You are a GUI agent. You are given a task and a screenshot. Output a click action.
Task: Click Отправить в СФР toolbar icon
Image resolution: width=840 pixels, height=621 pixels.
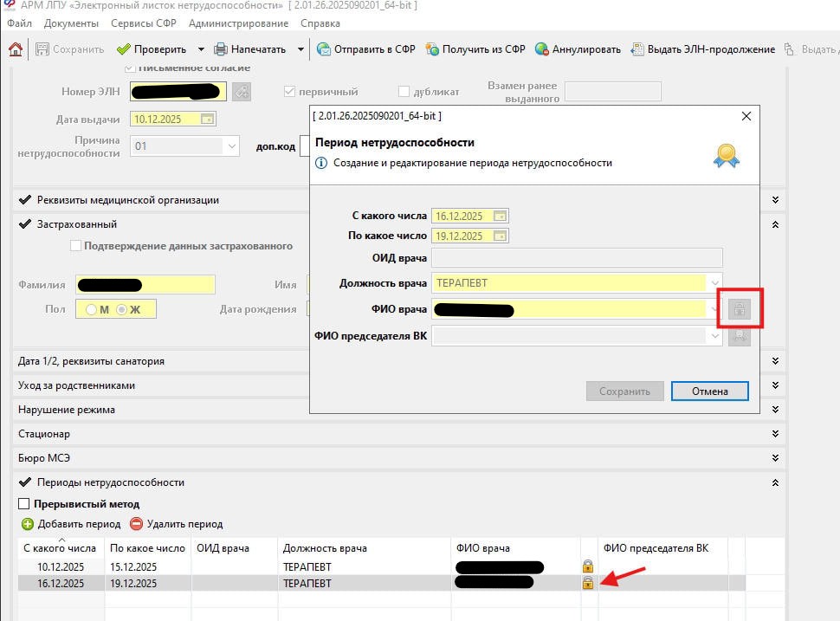coord(324,49)
